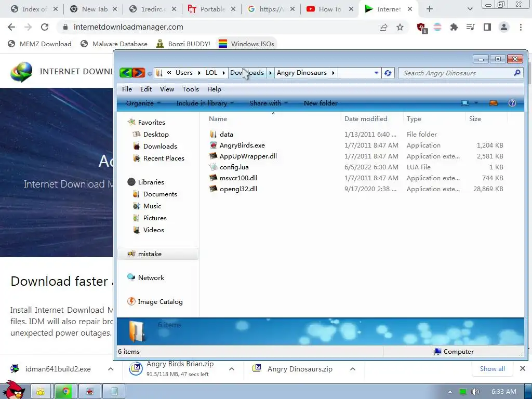Open the File menu
532x399 pixels.
pyautogui.click(x=127, y=89)
